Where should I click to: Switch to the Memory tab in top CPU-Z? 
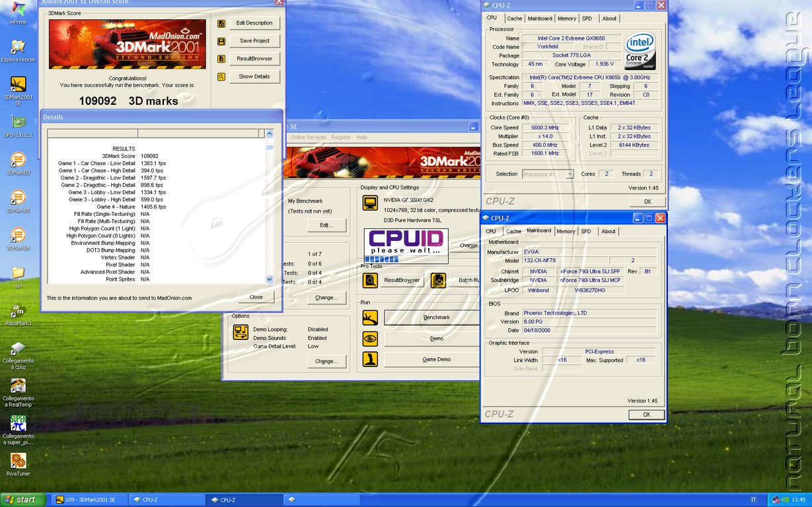click(566, 18)
